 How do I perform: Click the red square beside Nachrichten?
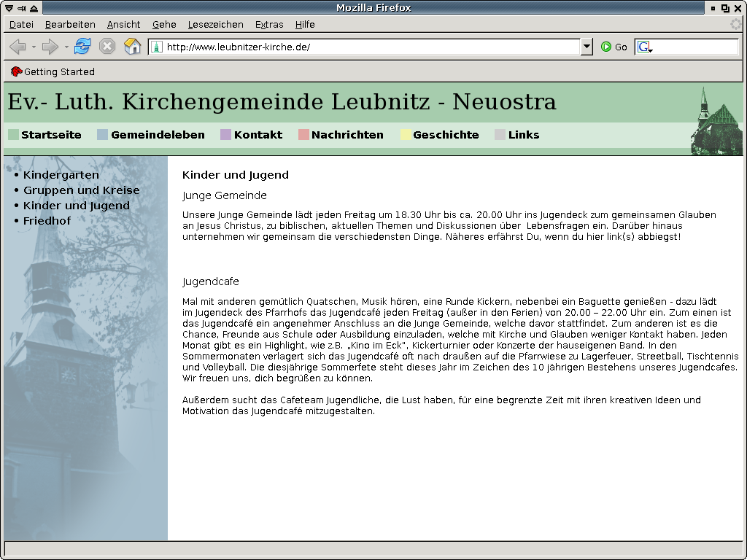303,135
